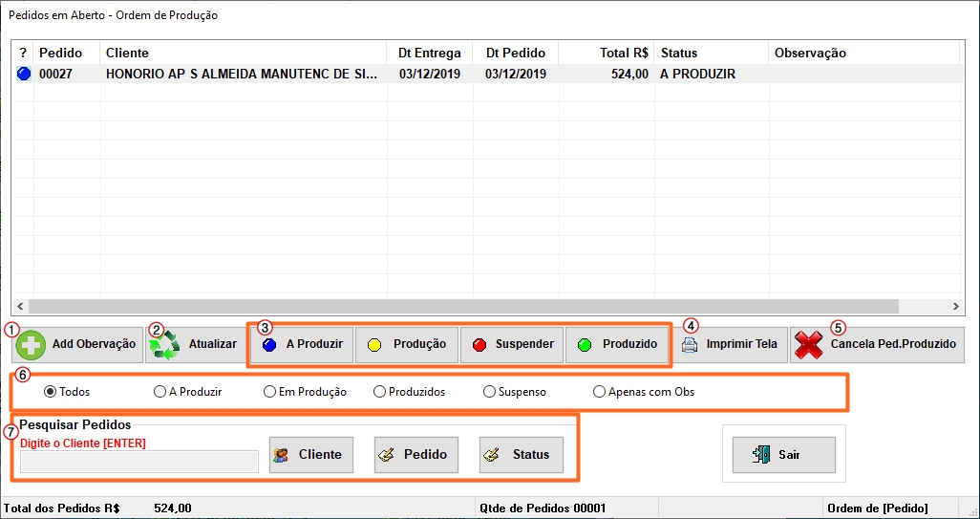Set status with blue A Produzir button

[303, 344]
